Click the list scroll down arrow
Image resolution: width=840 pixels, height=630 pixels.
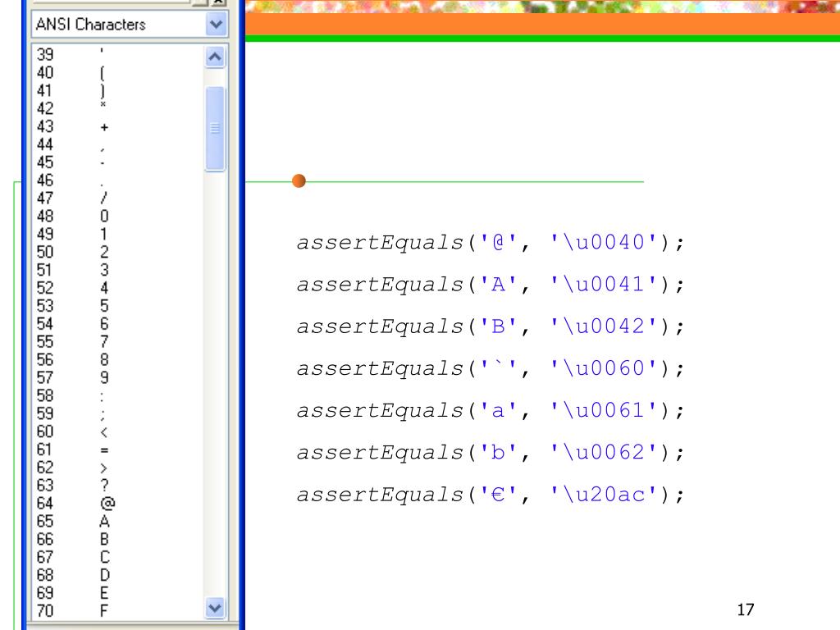pos(215,608)
